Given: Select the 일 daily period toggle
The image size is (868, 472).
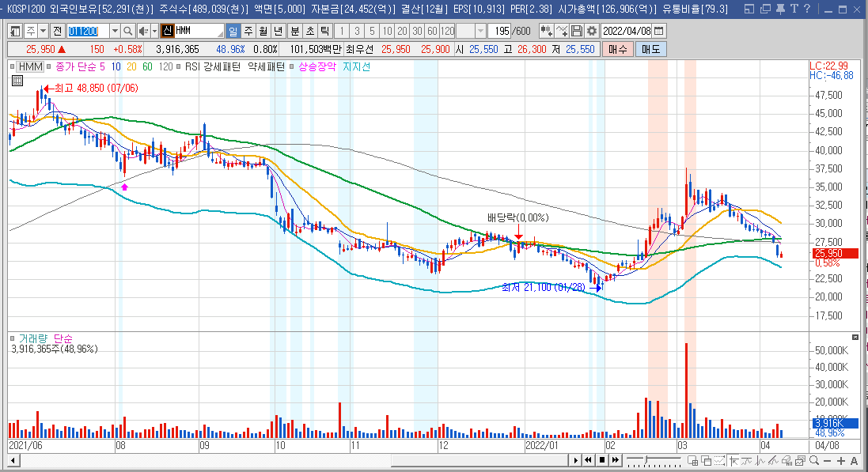Looking at the screenshot, I should (x=233, y=31).
